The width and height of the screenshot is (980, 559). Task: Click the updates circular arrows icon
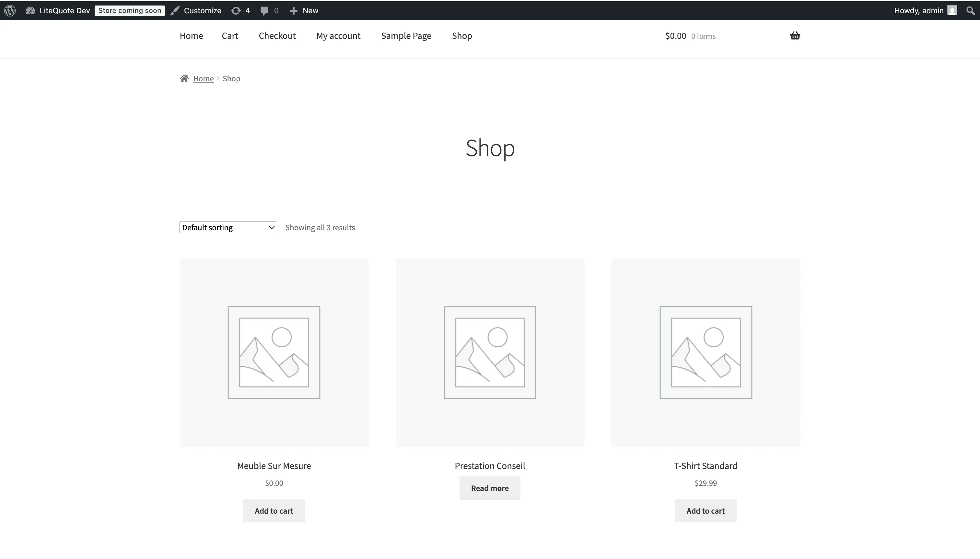(236, 11)
